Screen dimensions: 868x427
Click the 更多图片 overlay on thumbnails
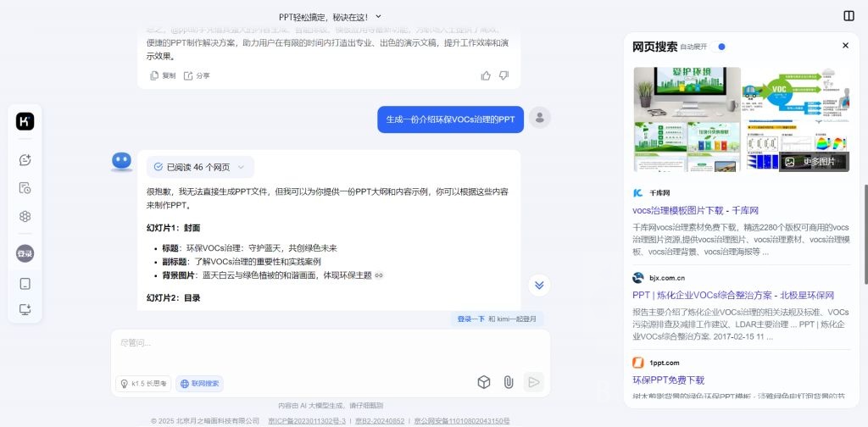(814, 162)
